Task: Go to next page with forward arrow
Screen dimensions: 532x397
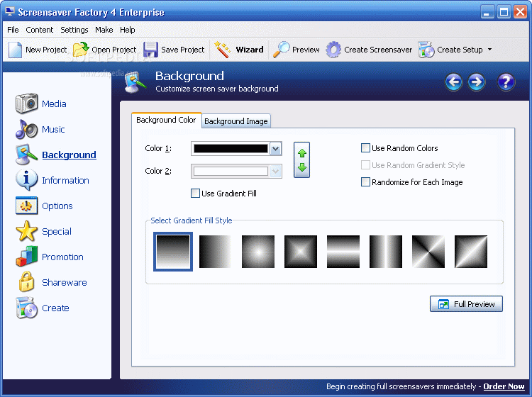Action: coord(477,82)
